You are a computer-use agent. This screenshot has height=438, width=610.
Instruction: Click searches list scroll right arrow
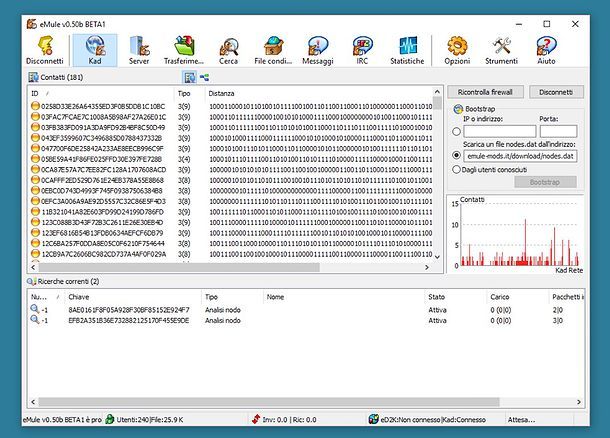coord(579,402)
